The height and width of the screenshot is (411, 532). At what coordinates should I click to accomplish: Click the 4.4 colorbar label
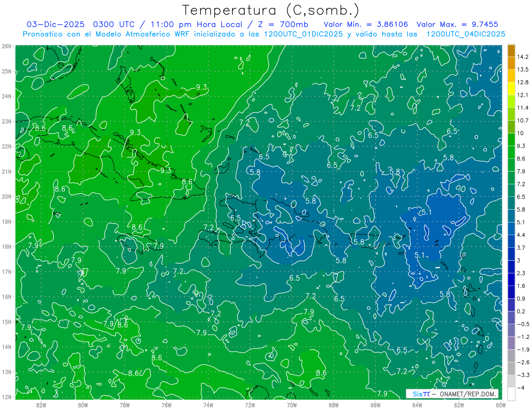pos(521,235)
